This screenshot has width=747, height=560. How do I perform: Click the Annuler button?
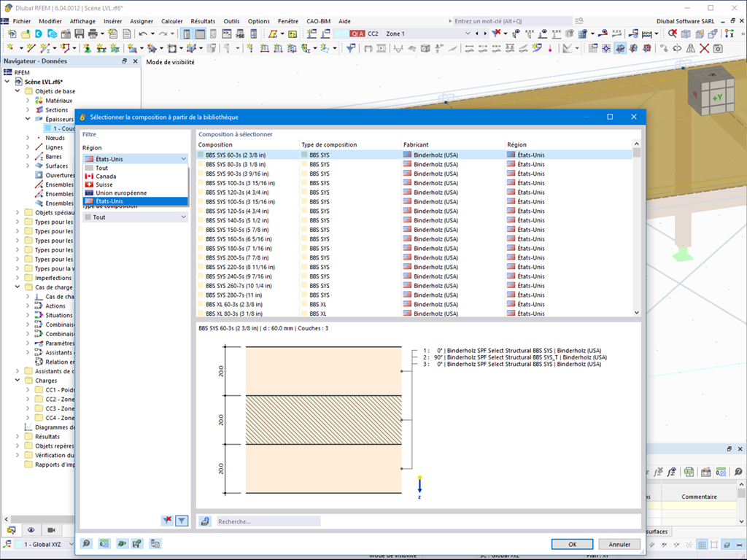[619, 544]
